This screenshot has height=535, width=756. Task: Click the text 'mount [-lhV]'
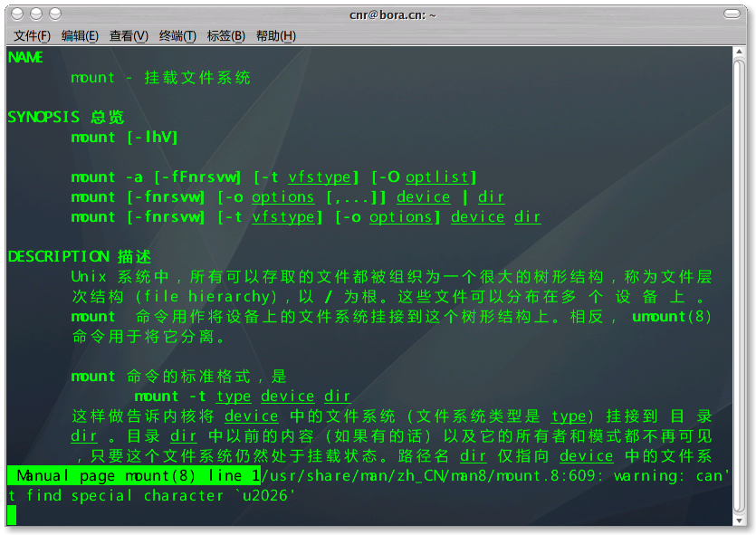(124, 138)
